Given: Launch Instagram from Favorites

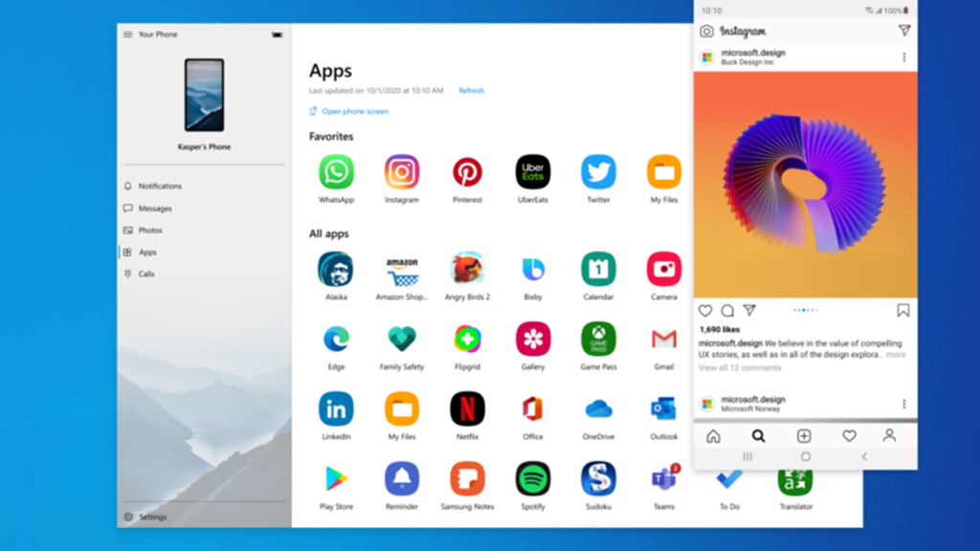Looking at the screenshot, I should 402,172.
